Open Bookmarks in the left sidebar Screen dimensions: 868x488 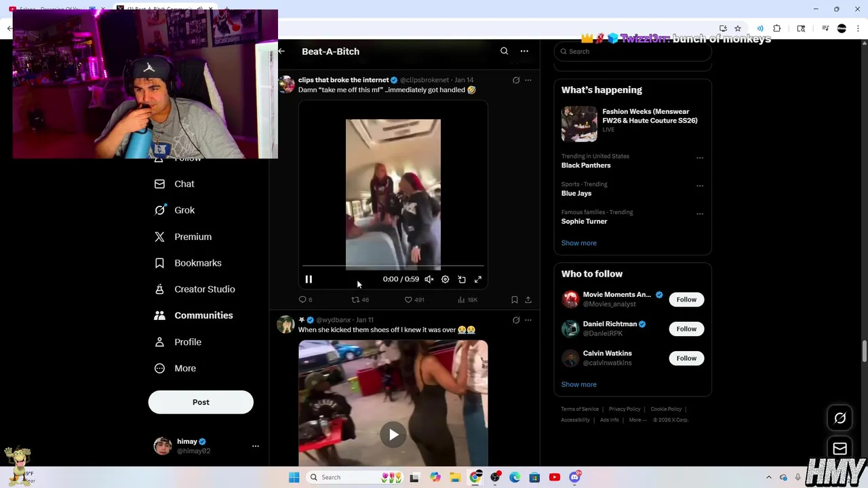coord(188,263)
